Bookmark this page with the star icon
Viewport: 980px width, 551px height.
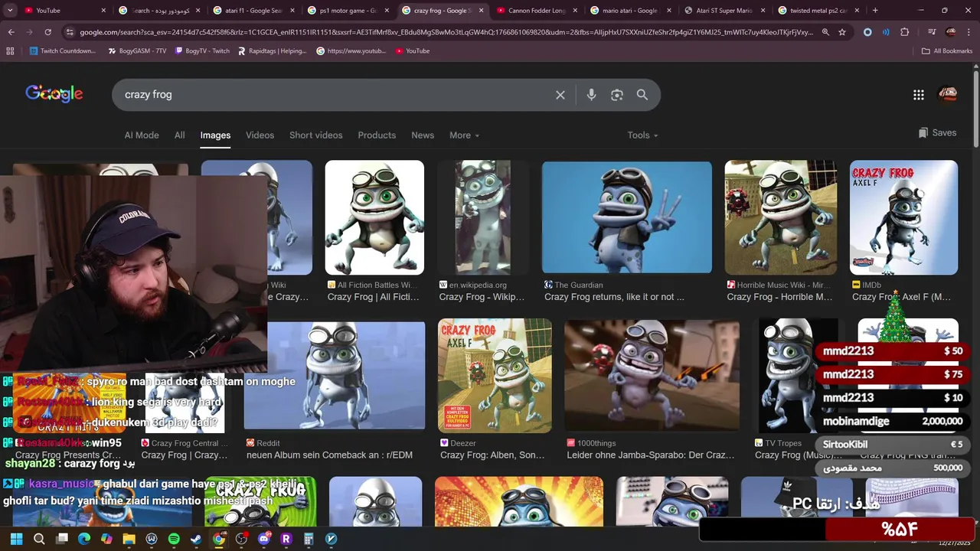tap(842, 32)
